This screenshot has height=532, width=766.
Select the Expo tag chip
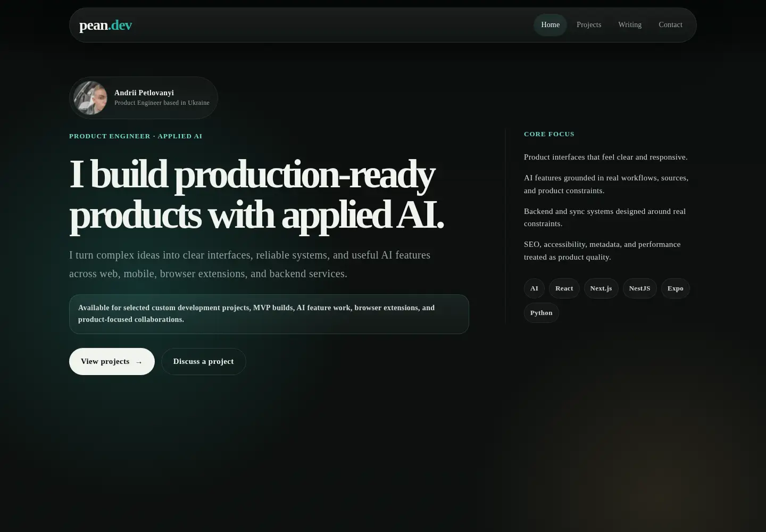click(x=675, y=288)
